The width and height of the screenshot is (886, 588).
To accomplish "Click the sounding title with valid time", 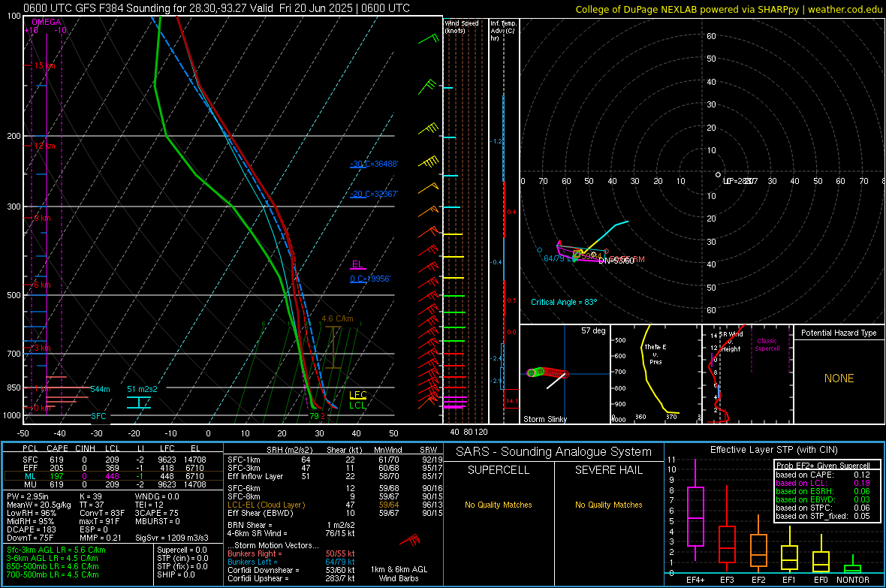I will point(216,8).
